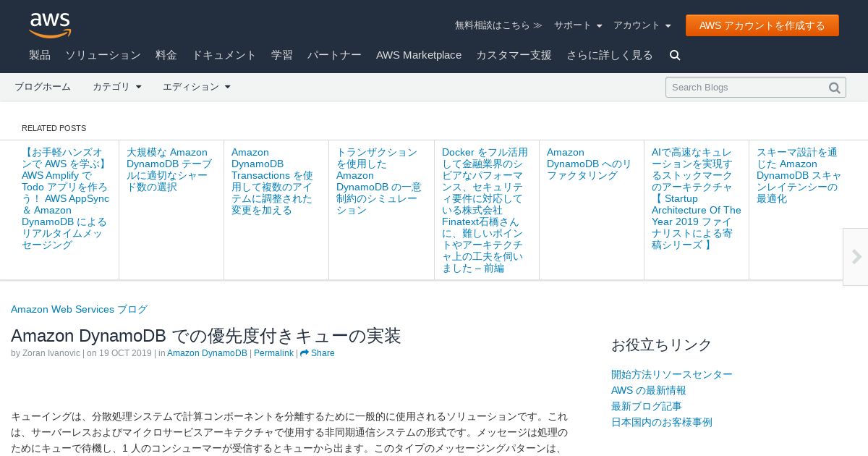Open the 料金 menu

(166, 55)
